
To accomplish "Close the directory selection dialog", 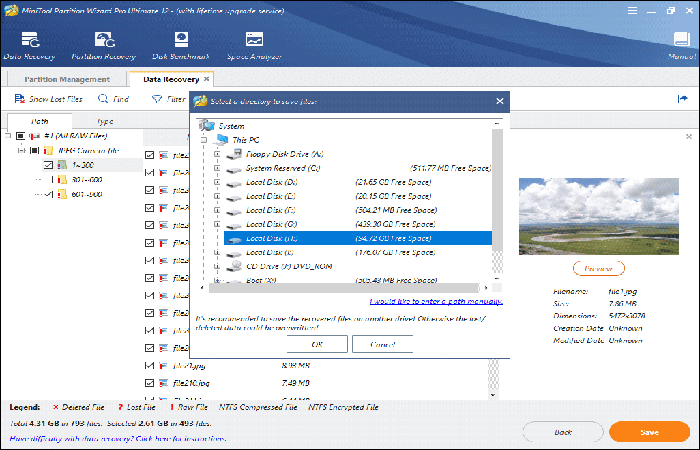I will (x=500, y=101).
